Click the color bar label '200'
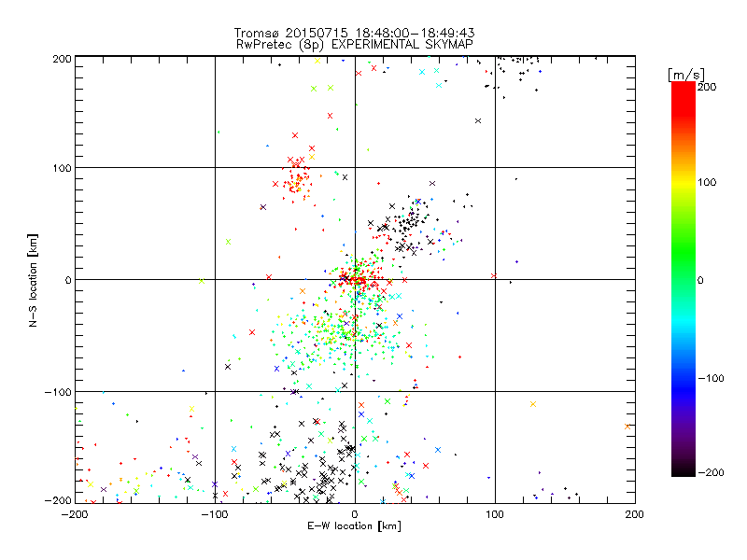This screenshot has width=747, height=560. [707, 87]
